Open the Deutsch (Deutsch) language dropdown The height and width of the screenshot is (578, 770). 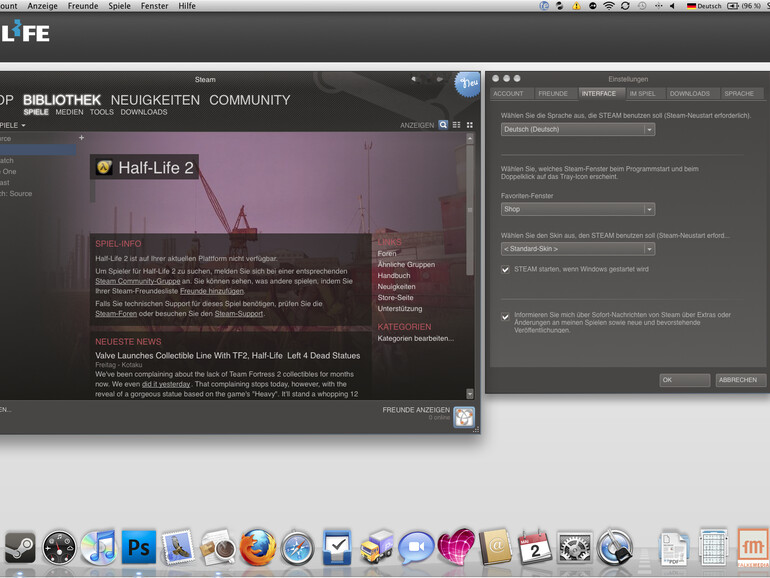click(x=578, y=130)
